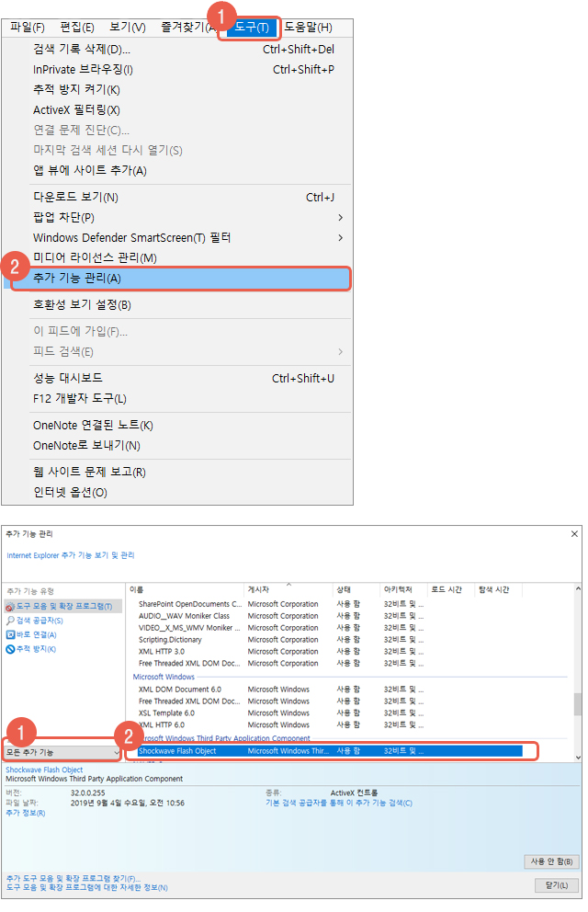Select AUDIO__WAV Moniker Class row
Image resolution: width=588 pixels, height=912 pixels.
(328, 616)
